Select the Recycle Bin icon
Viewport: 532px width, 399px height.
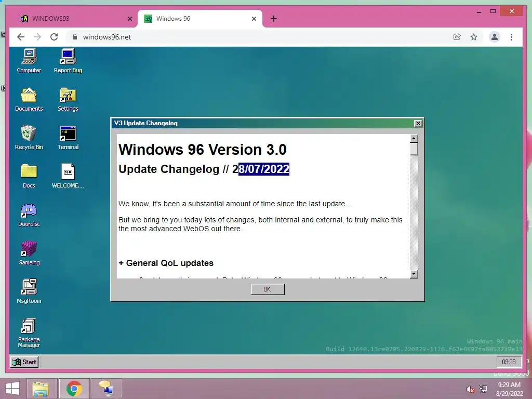coord(29,138)
